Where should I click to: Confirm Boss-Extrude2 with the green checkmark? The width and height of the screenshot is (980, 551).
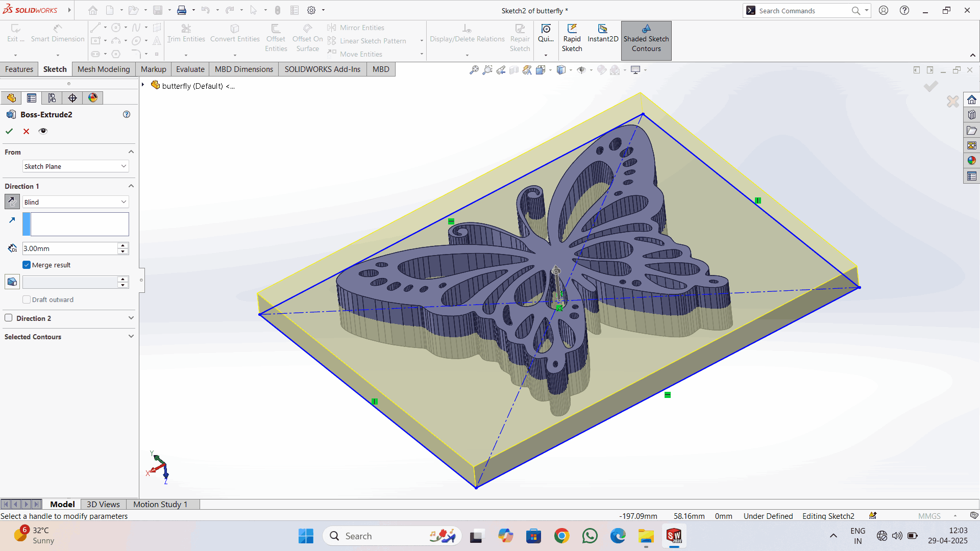[x=9, y=131]
